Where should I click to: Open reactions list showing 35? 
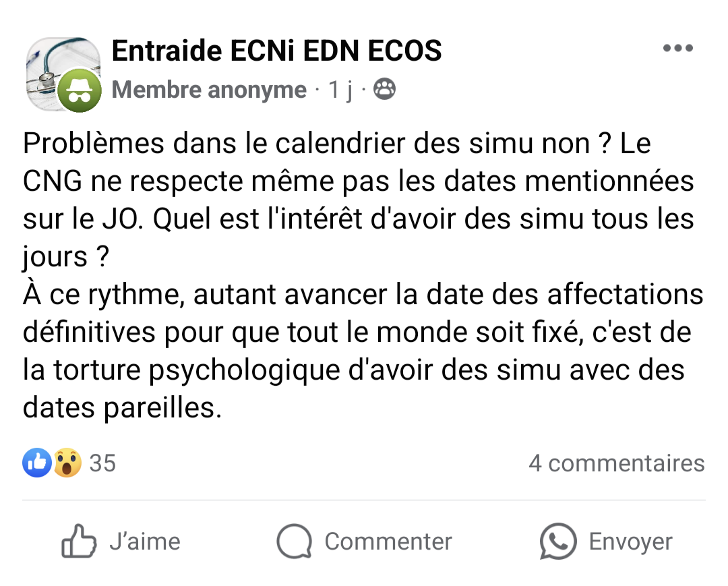coord(102,463)
